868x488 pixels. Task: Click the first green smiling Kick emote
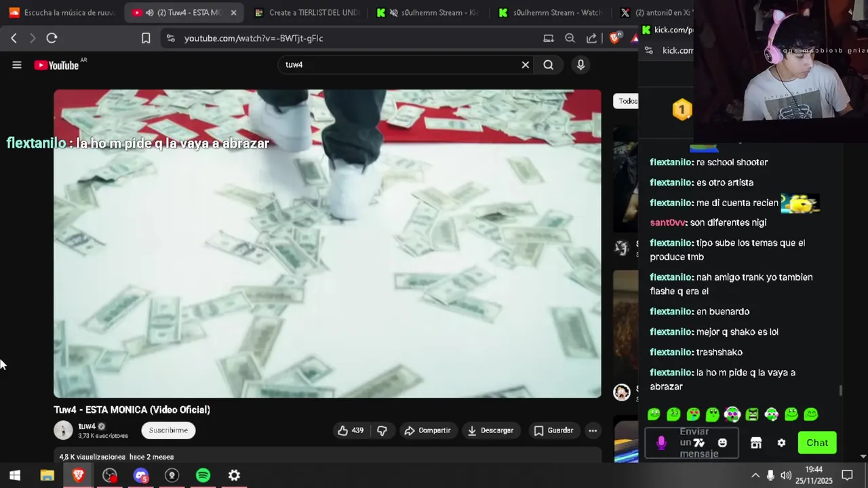(654, 414)
